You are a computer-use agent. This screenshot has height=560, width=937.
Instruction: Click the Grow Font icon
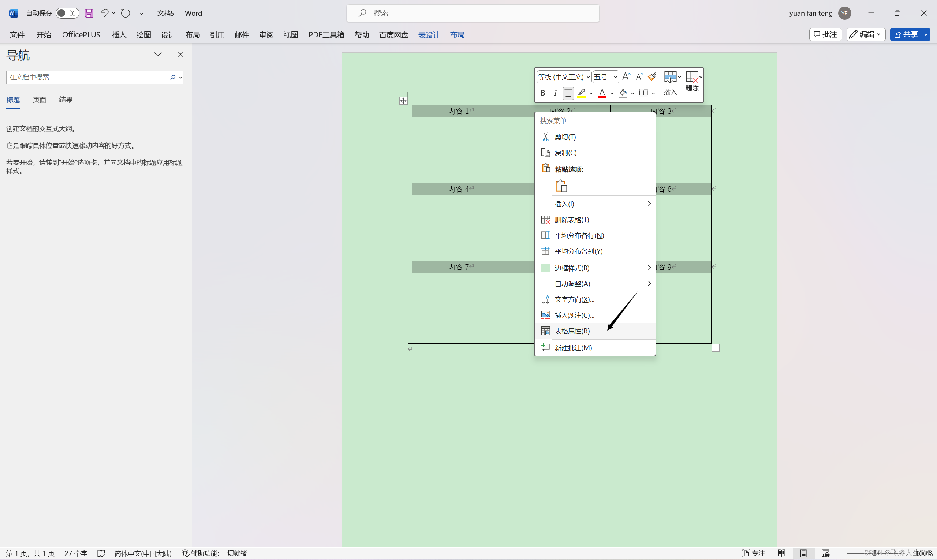coord(626,76)
